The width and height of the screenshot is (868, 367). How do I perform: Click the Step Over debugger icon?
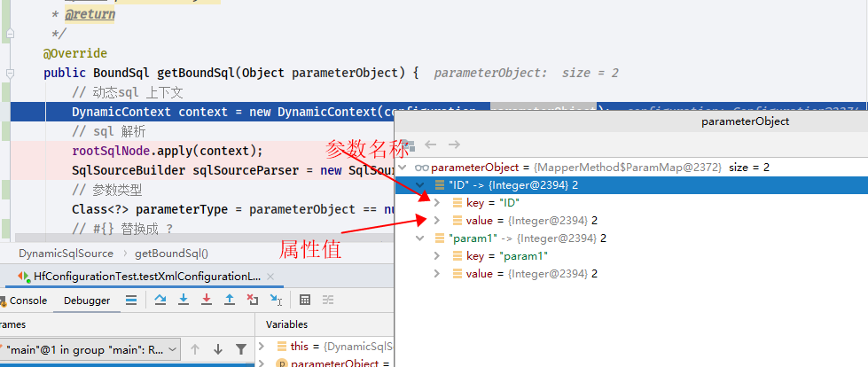point(160,300)
